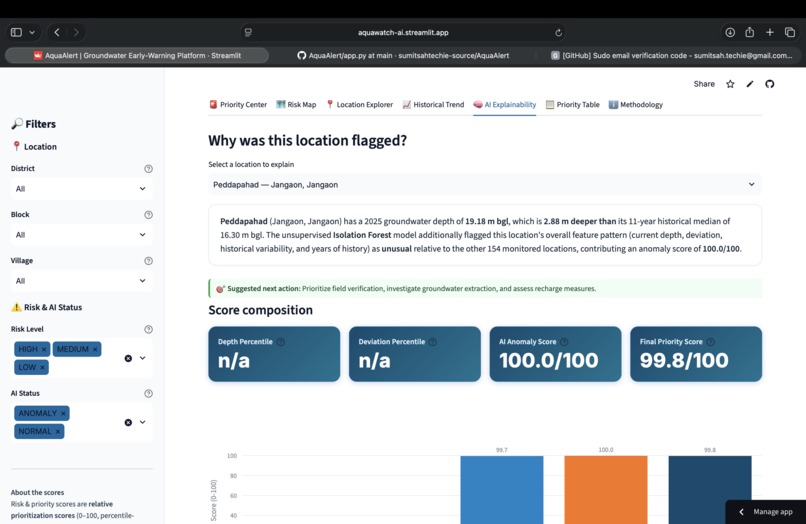Open a new tab with the plus icon

(770, 32)
